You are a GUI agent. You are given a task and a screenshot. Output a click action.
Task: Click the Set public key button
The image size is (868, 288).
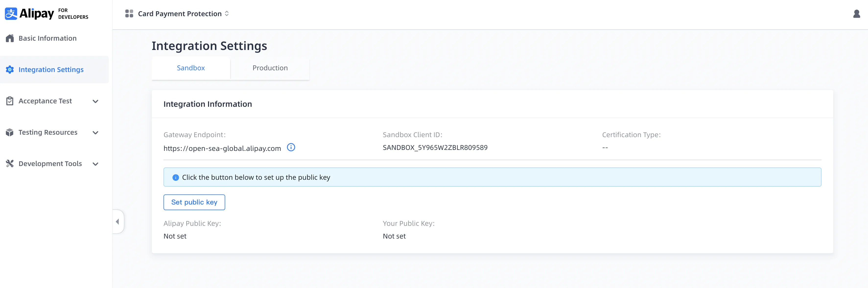(x=194, y=202)
